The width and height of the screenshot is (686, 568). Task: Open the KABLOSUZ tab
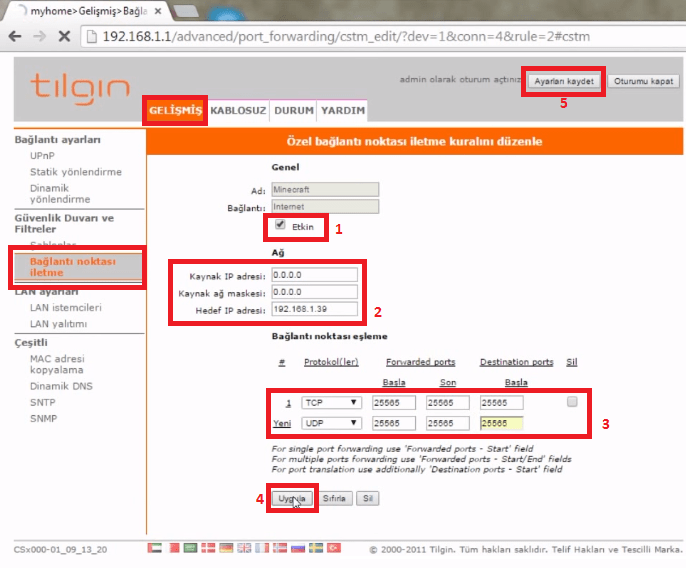pyautogui.click(x=238, y=110)
